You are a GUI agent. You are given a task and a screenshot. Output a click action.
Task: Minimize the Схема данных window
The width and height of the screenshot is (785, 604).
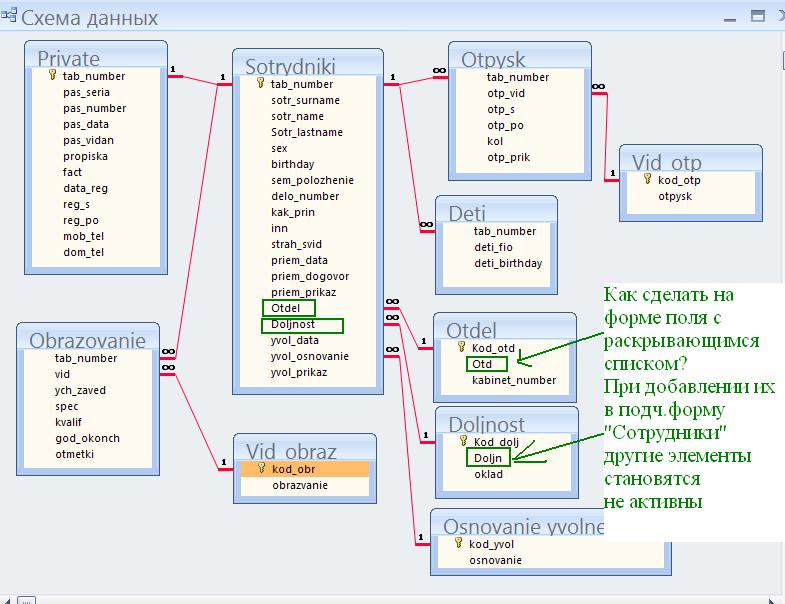pyautogui.click(x=730, y=18)
